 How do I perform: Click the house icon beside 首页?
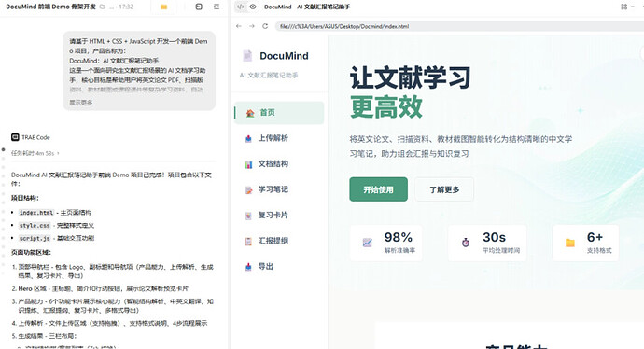pos(250,113)
